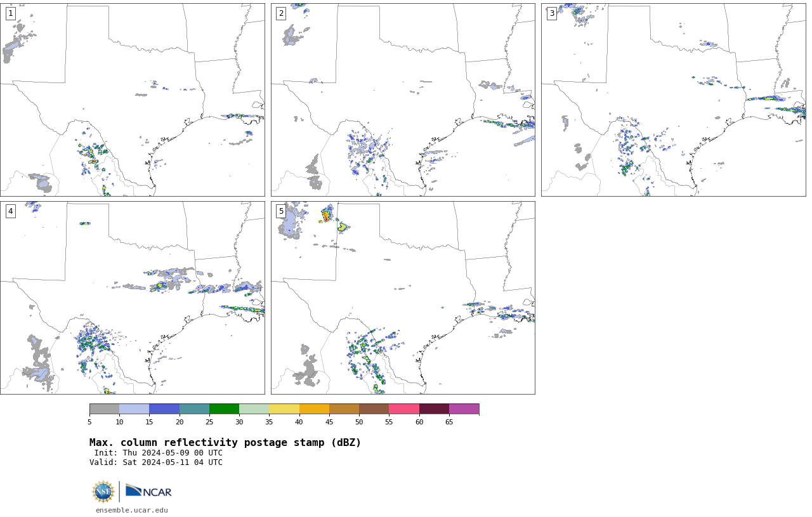The image size is (812, 517).
Task: Click colorbar tick label '65'
Action: (449, 422)
